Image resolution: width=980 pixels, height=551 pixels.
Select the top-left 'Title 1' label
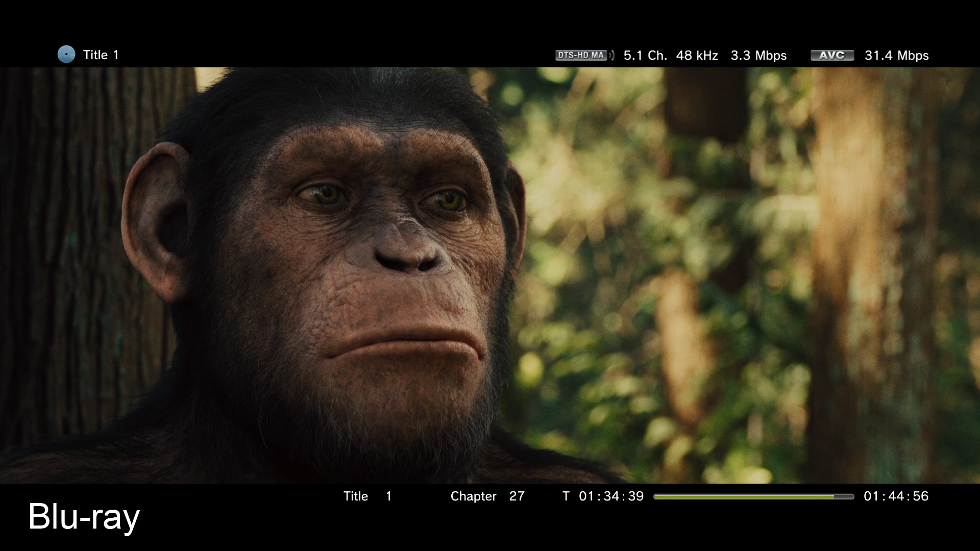point(101,55)
